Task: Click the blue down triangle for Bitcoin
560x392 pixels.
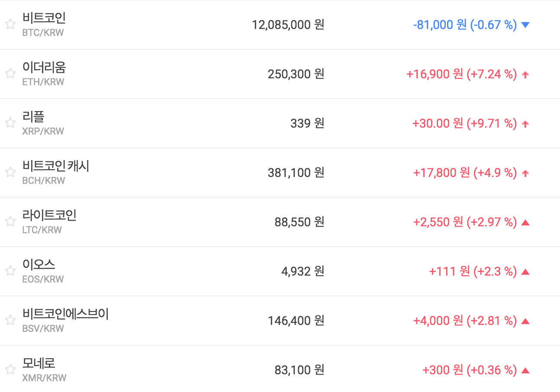Action: click(x=525, y=25)
